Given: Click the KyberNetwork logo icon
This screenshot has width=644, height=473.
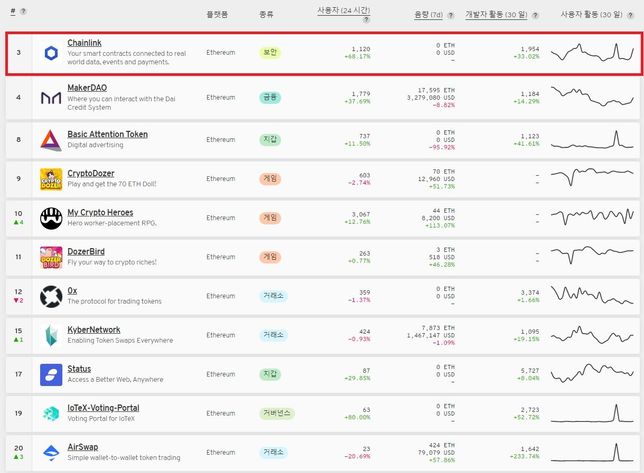Looking at the screenshot, I should 51,335.
